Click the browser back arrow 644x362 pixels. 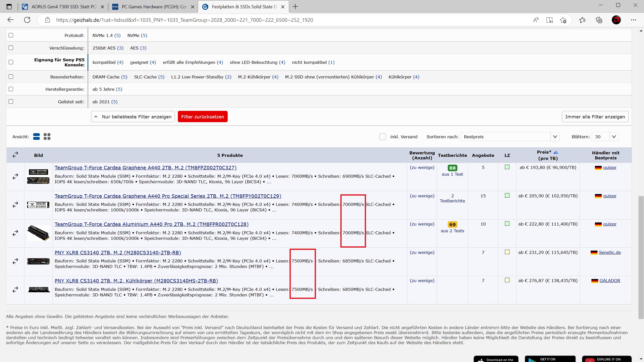(x=11, y=20)
